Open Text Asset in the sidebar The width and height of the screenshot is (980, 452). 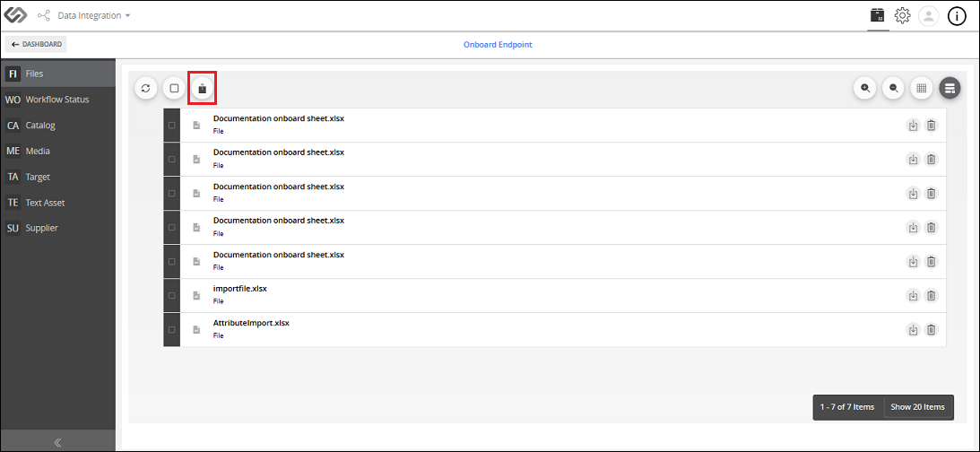click(x=57, y=203)
